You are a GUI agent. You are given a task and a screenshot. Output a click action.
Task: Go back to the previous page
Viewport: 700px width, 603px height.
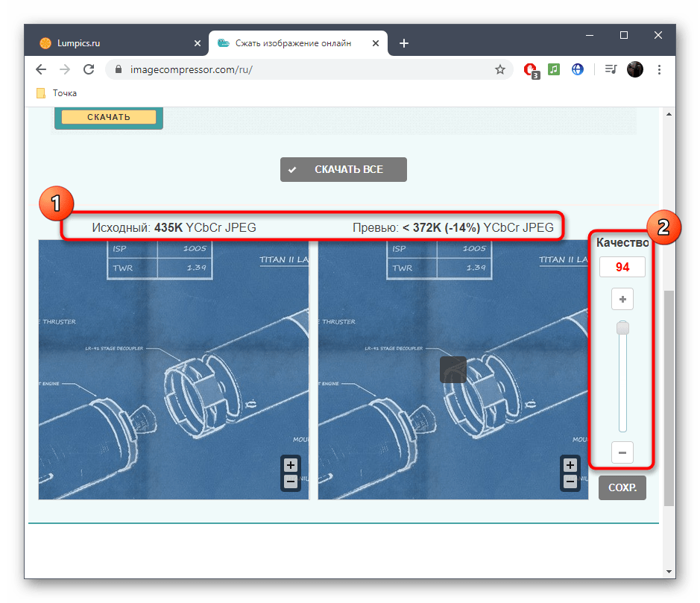pyautogui.click(x=41, y=69)
